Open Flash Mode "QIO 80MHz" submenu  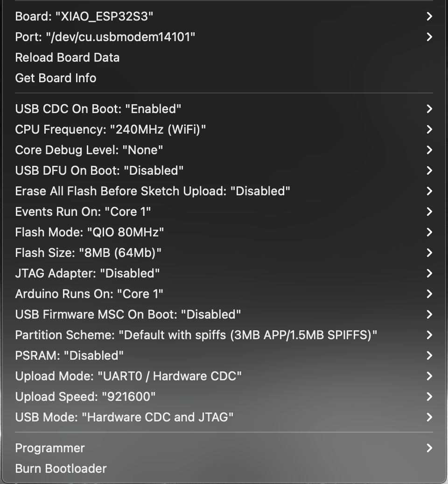[x=224, y=232]
